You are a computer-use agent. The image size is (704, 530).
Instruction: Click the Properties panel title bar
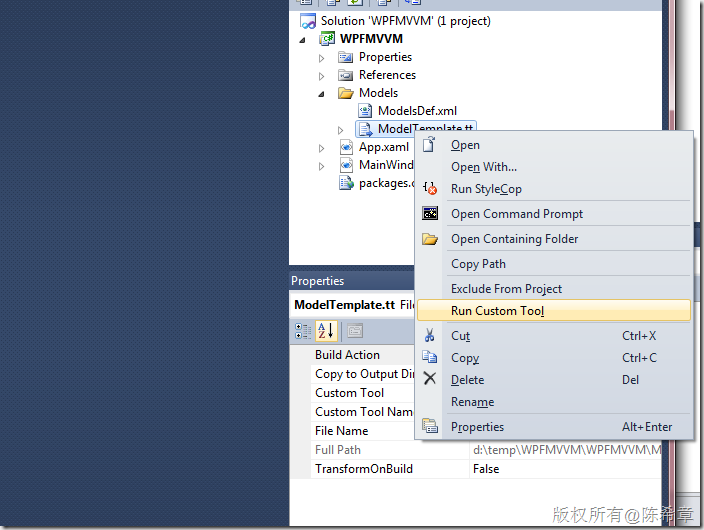tap(352, 281)
